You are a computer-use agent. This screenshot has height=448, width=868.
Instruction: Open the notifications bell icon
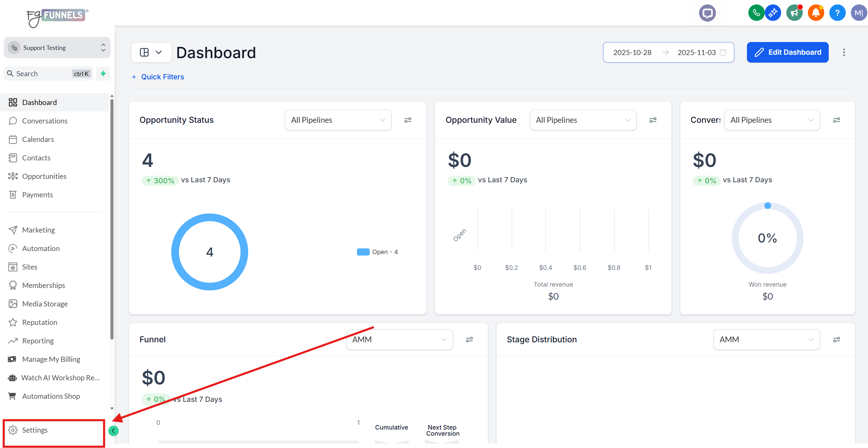tap(816, 13)
